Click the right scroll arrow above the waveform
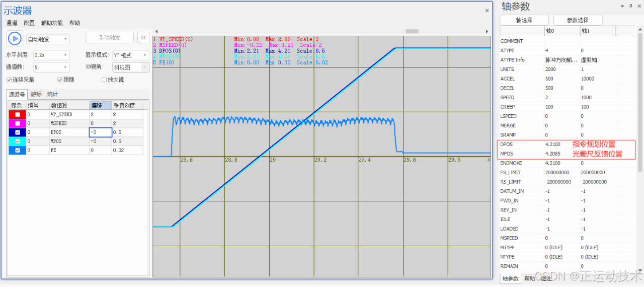This screenshot has width=644, height=287. pyautogui.click(x=487, y=31)
